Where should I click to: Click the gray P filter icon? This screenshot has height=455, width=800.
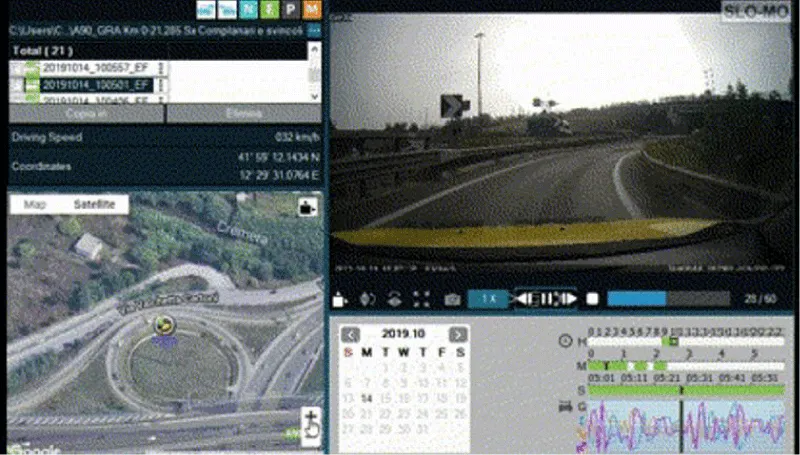tap(289, 10)
